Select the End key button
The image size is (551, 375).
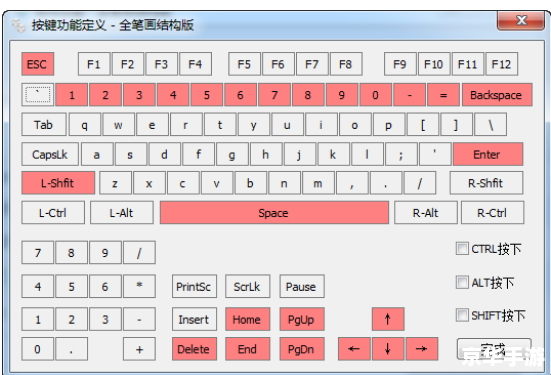247,349
